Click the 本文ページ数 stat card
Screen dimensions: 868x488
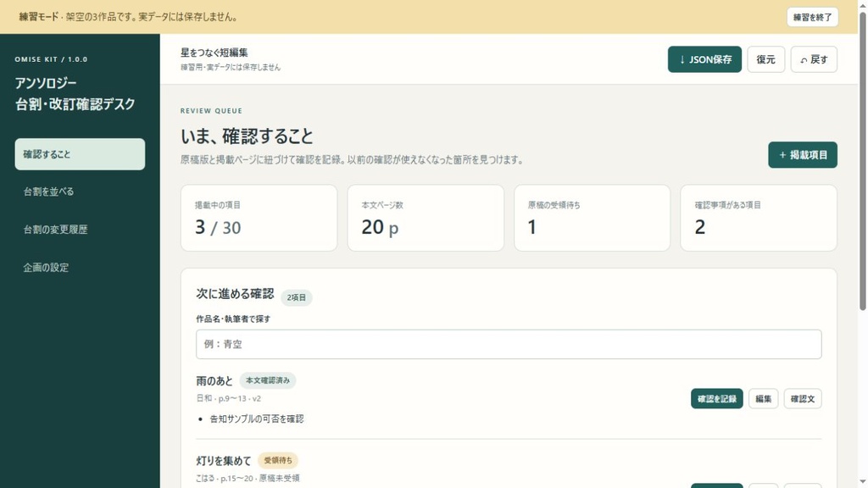tap(426, 218)
